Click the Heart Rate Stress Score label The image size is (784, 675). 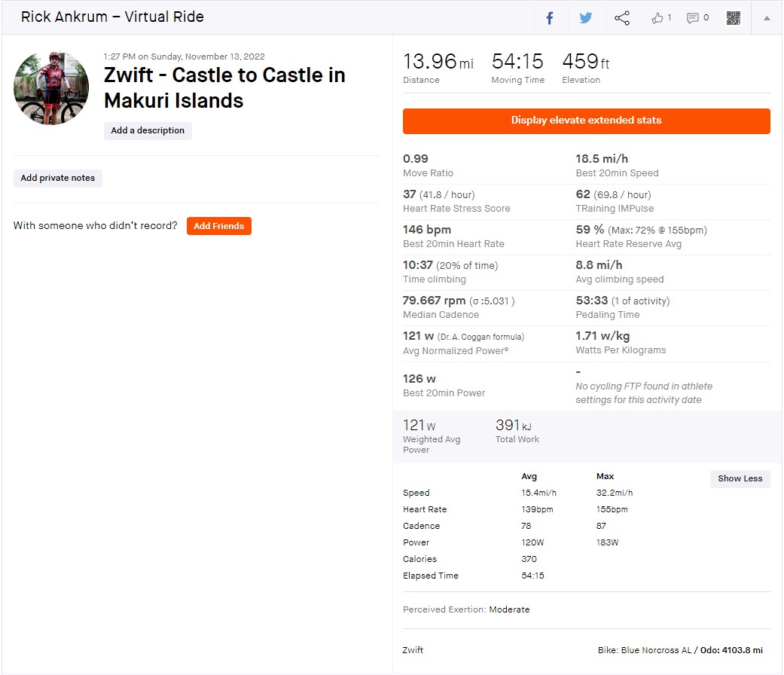pos(456,209)
